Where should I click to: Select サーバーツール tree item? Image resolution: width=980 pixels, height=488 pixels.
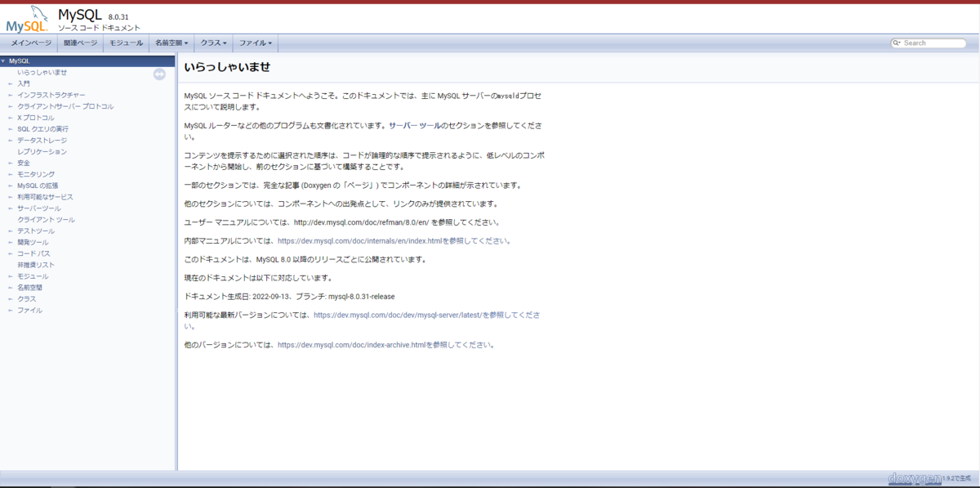click(39, 208)
